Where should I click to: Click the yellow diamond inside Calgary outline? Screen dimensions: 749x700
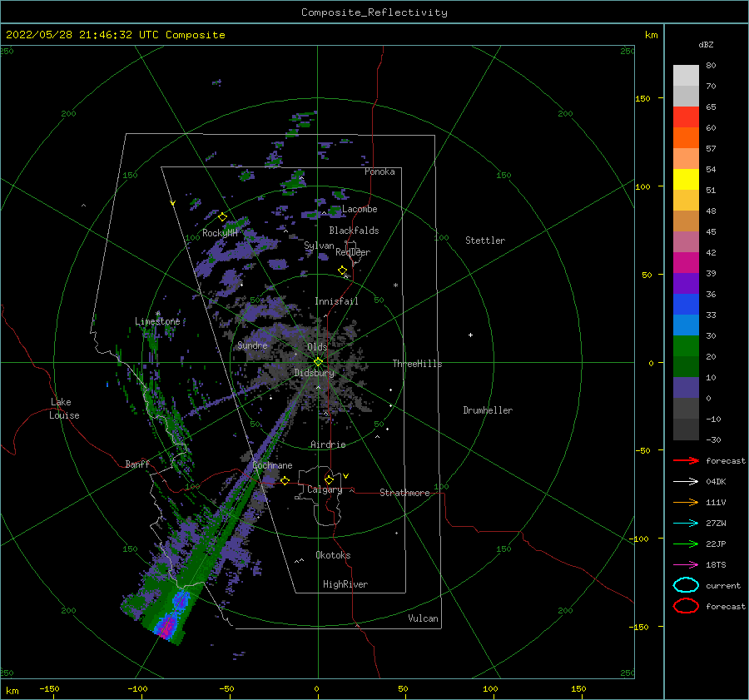[329, 479]
